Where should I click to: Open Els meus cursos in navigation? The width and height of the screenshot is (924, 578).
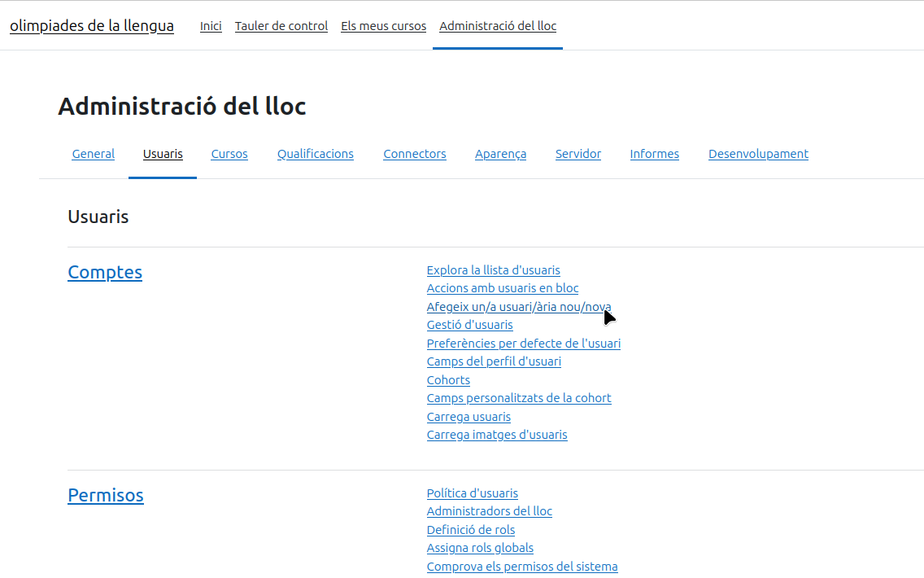[383, 26]
